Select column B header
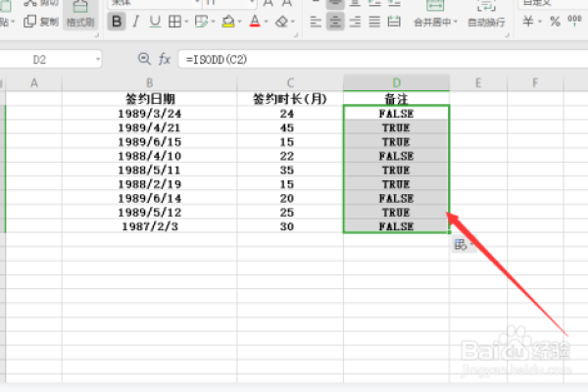This screenshot has width=588, height=392. 149,83
